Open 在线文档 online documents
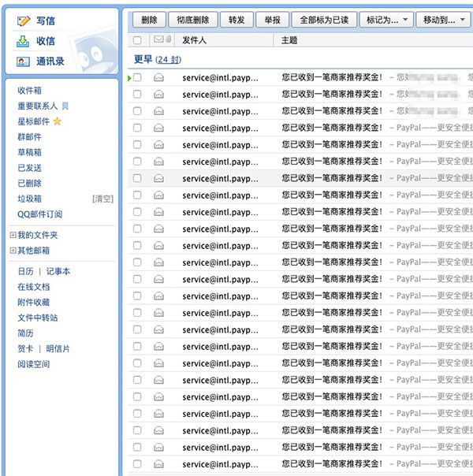The image size is (473, 476). [x=33, y=287]
